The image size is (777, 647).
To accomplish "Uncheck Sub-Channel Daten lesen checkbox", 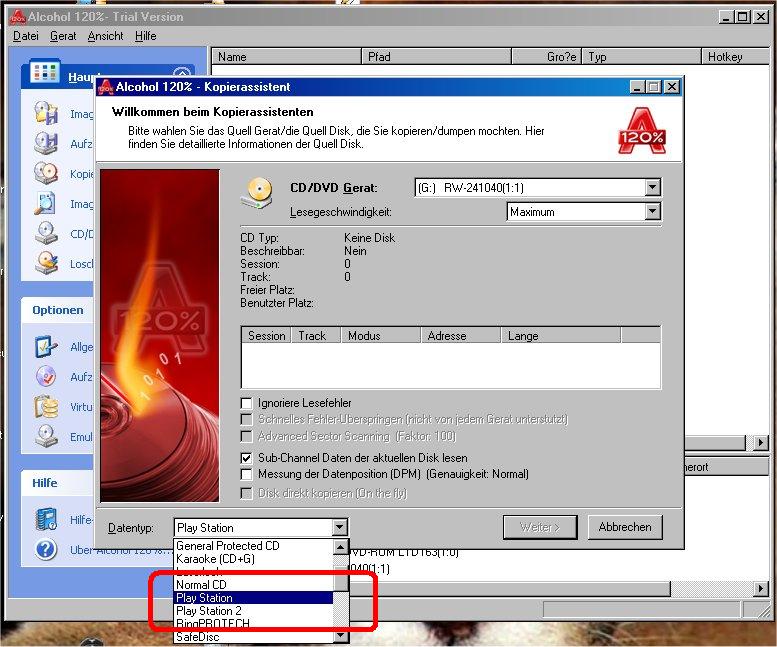I will click(x=246, y=458).
